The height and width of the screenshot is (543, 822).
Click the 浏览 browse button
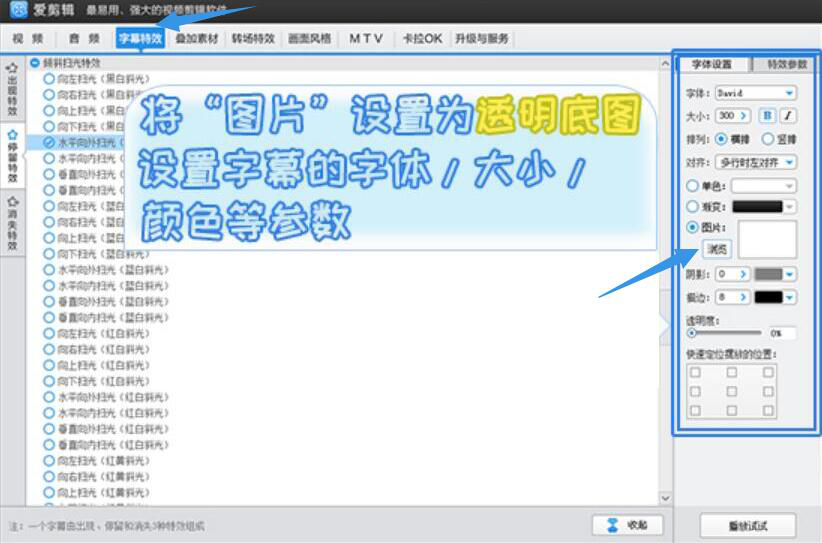(717, 248)
